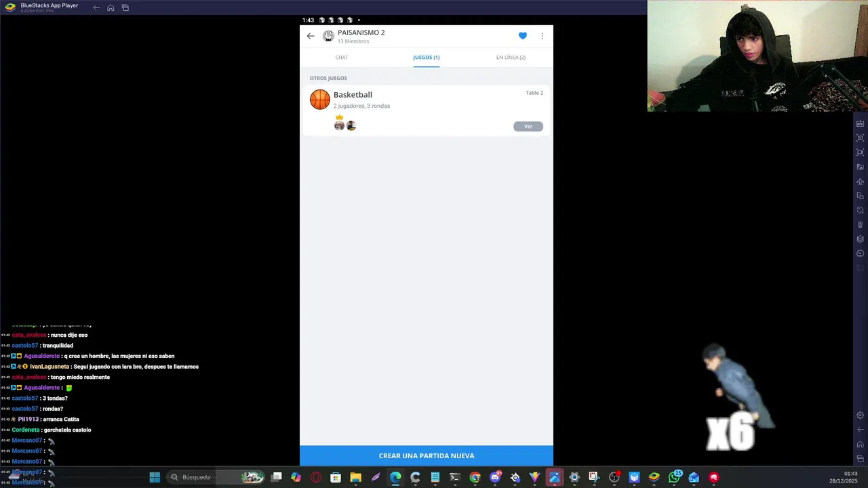Open Microsoft Edge from the taskbar

tap(395, 477)
